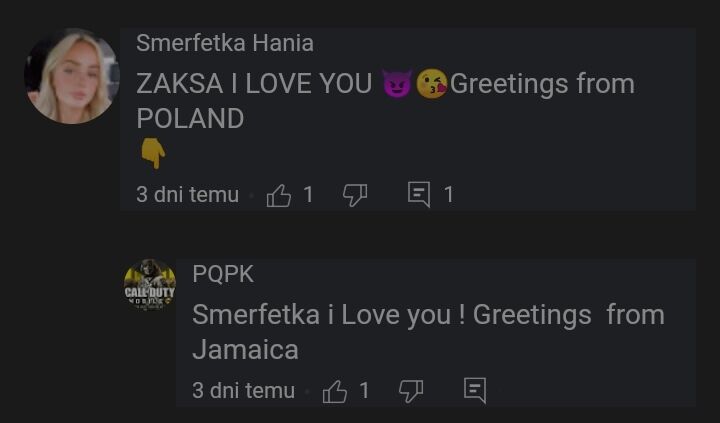Open PQPK's Call of Duty avatar
This screenshot has height=423, width=720.
click(149, 287)
